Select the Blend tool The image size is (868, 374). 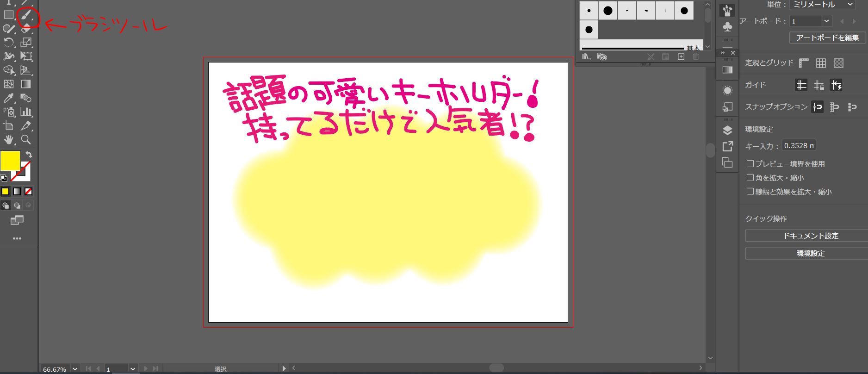(x=26, y=98)
